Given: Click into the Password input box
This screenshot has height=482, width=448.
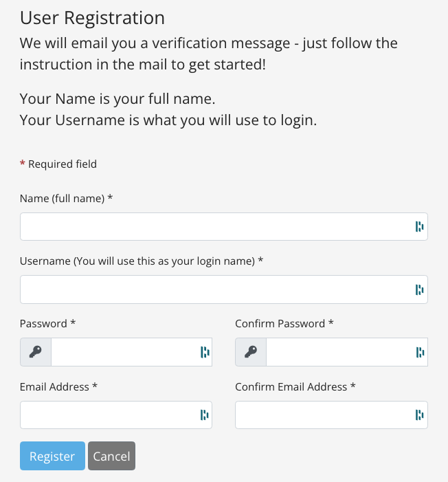Looking at the screenshot, I should click(x=124, y=352).
